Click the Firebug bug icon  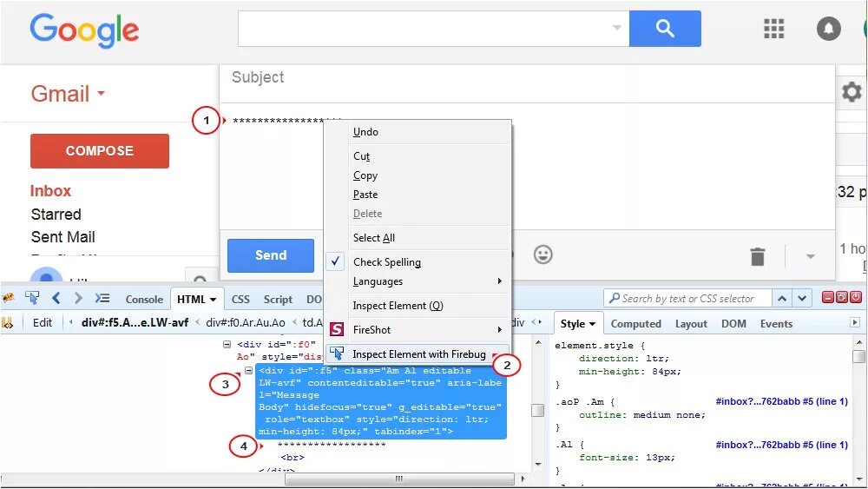point(9,298)
